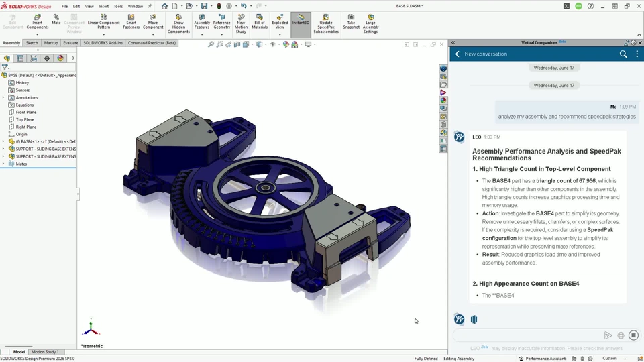This screenshot has width=644, height=362.
Task: Open Exploded View dropdown arrow
Action: pyautogui.click(x=280, y=34)
